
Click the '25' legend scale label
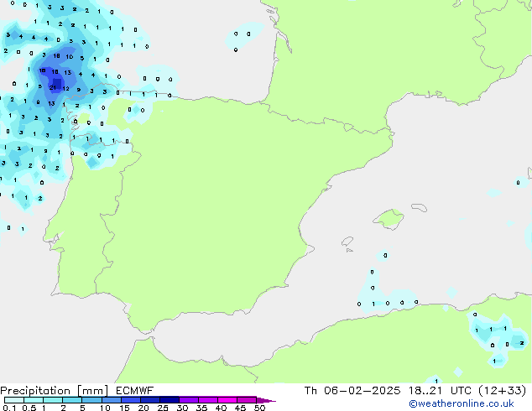point(163,408)
